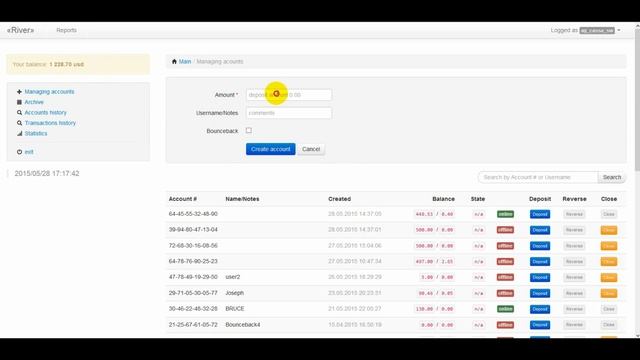Click Close for the BRUCE account
Screen dimensions: 640x360
(x=609, y=309)
